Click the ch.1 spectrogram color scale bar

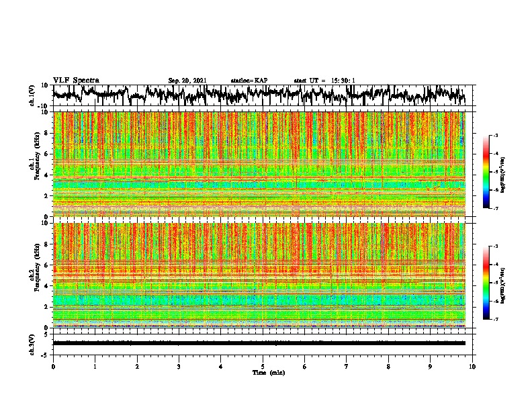pyautogui.click(x=486, y=172)
